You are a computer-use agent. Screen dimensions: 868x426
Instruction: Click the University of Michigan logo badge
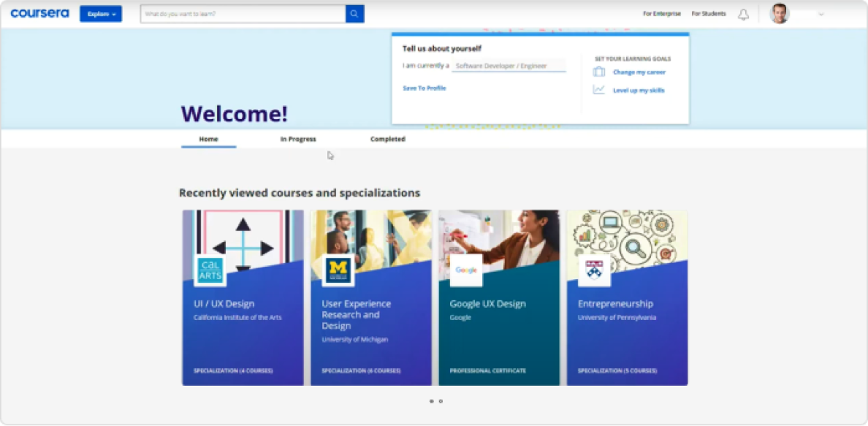[x=338, y=270]
